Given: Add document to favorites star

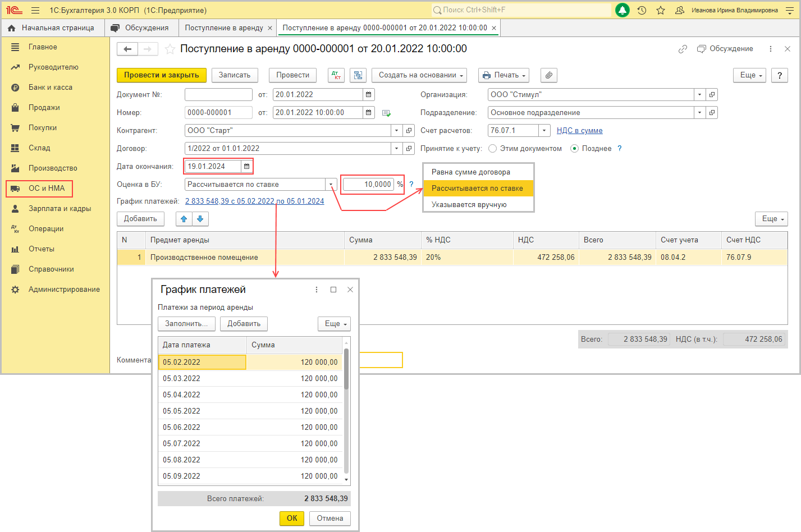Looking at the screenshot, I should (170, 49).
